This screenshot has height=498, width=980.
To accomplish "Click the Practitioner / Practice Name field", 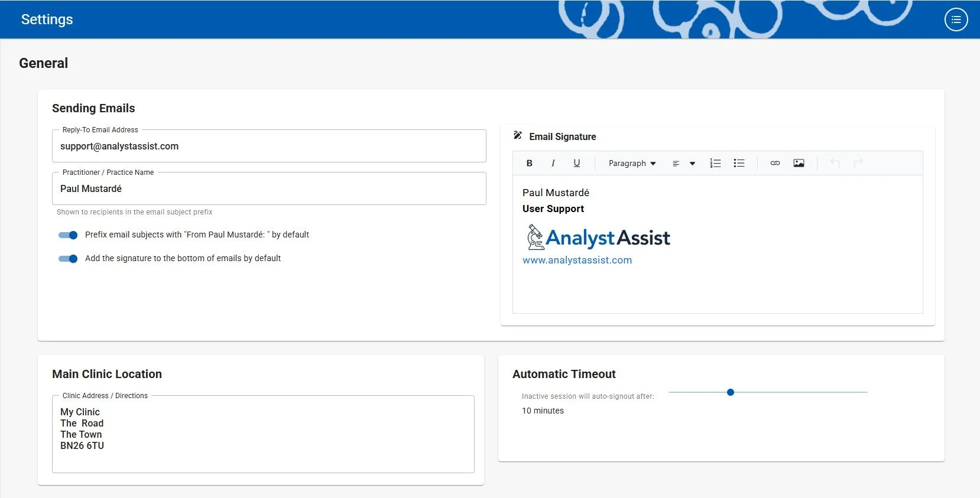I will (x=269, y=188).
